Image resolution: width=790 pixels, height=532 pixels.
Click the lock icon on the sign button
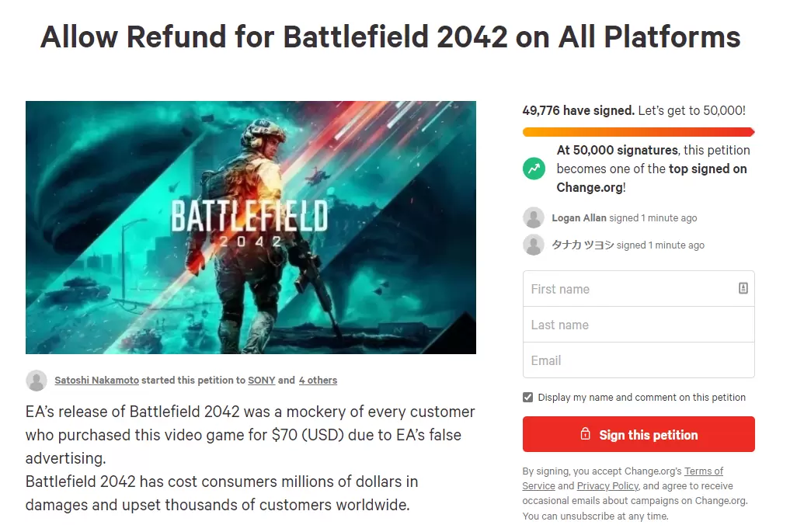pos(586,434)
